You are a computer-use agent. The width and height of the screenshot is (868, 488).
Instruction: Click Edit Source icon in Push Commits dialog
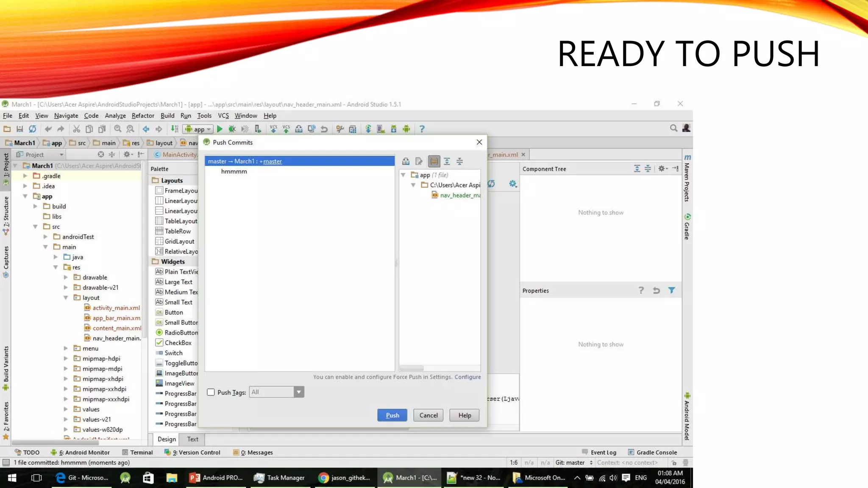pos(419,161)
